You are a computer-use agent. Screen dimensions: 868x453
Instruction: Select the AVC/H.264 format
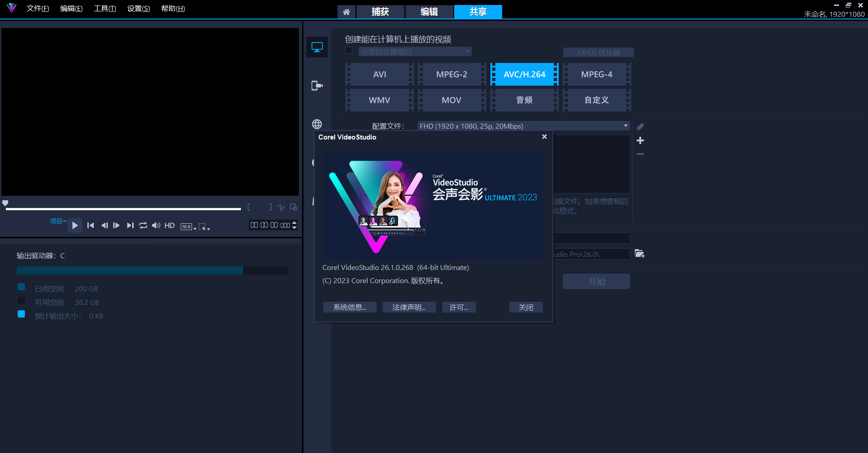coord(524,74)
